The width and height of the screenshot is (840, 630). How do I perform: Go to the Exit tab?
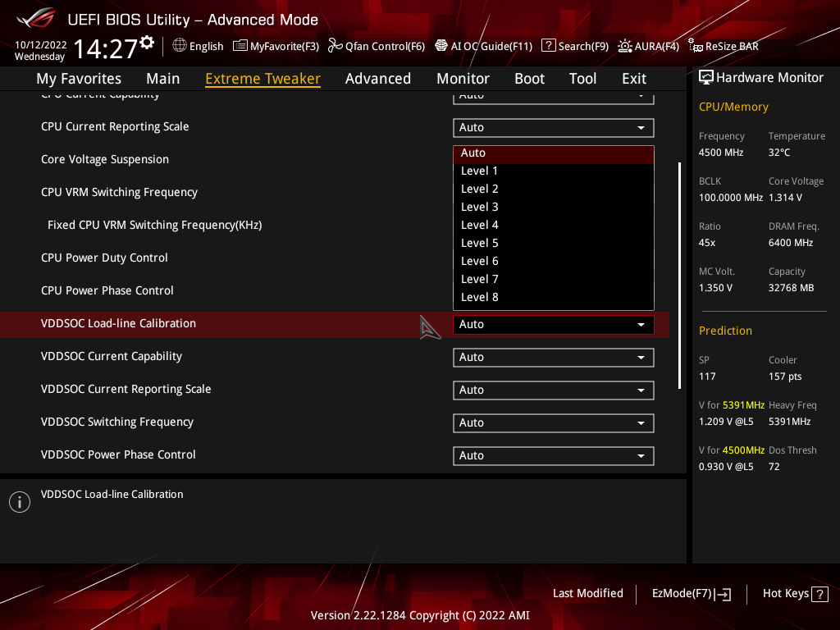pyautogui.click(x=634, y=78)
